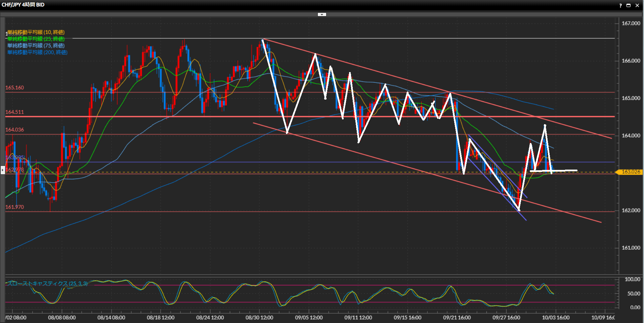Select the 165.160 horizontal line label
This screenshot has width=644, height=323.
[14, 88]
